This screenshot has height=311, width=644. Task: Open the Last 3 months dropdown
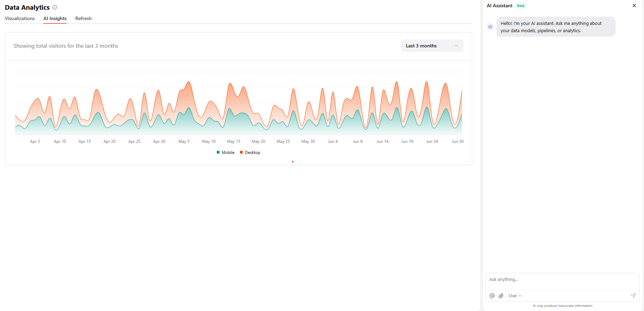pyautogui.click(x=432, y=46)
